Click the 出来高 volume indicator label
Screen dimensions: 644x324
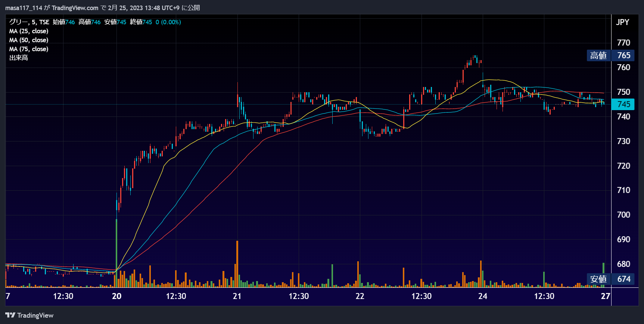tap(19, 58)
